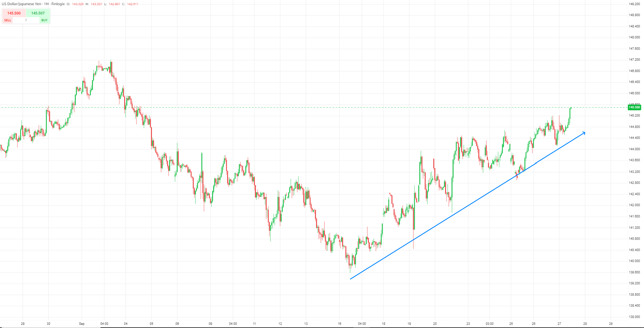
Task: Click the 138.000 price scale label
Action: (x=634, y=317)
